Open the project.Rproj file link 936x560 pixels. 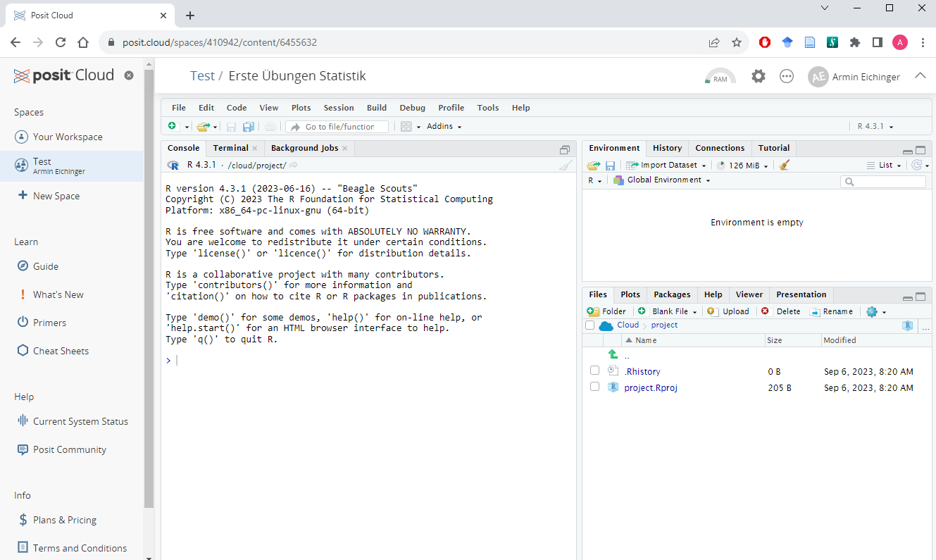pyautogui.click(x=650, y=387)
